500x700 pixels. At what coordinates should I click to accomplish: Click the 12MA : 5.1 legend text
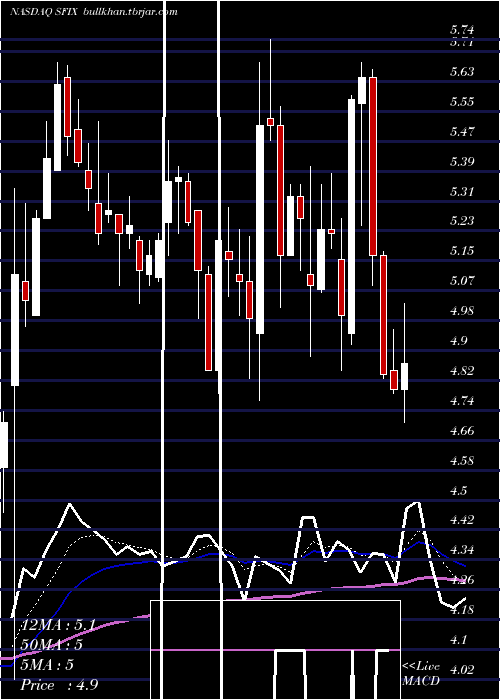pos(58,625)
